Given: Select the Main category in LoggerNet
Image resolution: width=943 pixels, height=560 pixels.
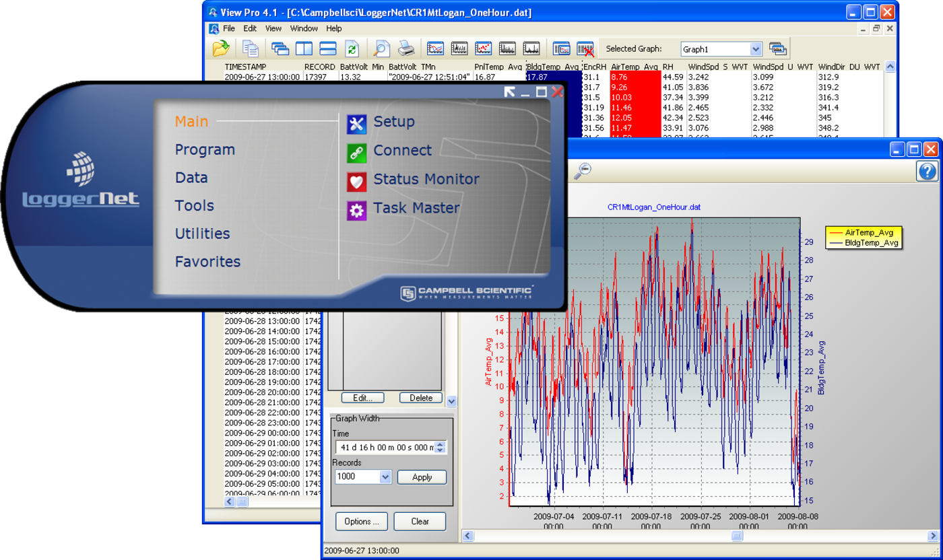Looking at the screenshot, I should [192, 122].
